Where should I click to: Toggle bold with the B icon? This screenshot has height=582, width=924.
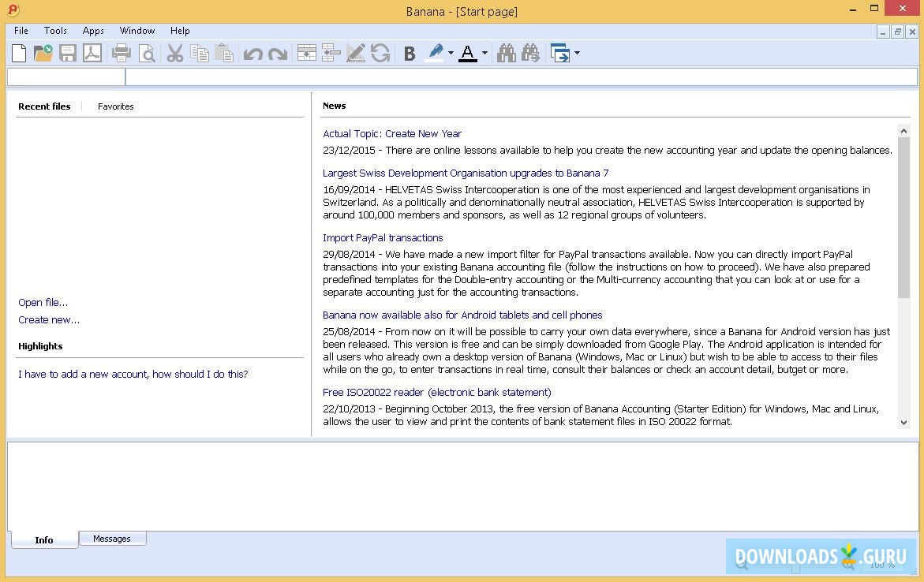coord(410,54)
